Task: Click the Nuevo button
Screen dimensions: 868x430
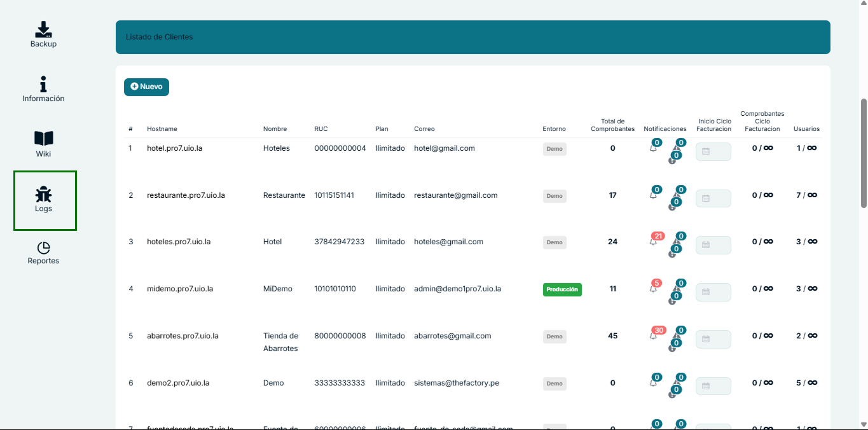Action: coord(146,87)
